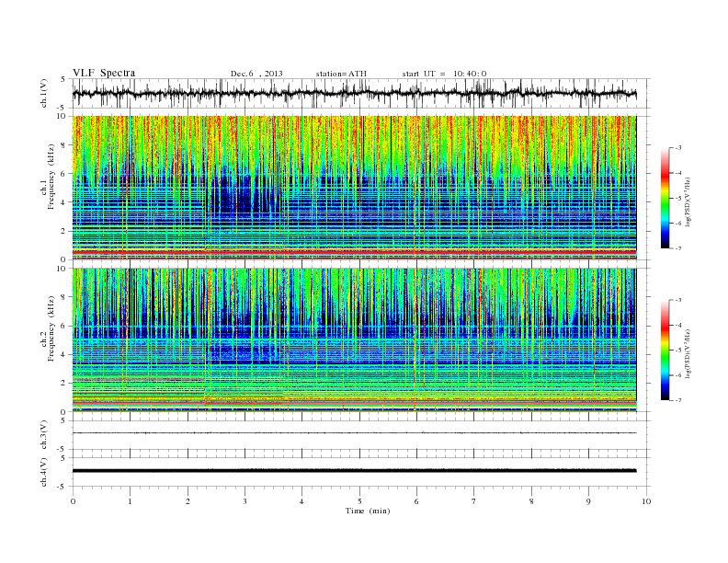
Task: Click the 'Dec.6 , 2013' date label
Action: pyautogui.click(x=256, y=74)
